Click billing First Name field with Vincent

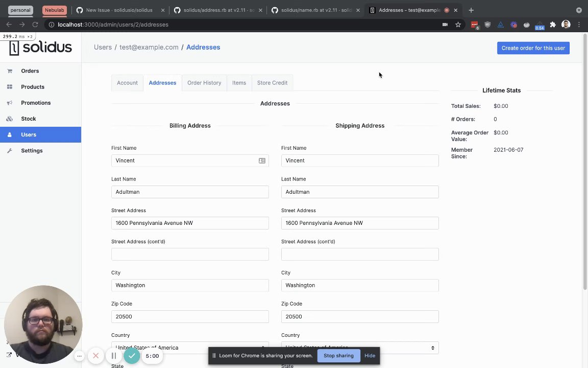pos(190,160)
